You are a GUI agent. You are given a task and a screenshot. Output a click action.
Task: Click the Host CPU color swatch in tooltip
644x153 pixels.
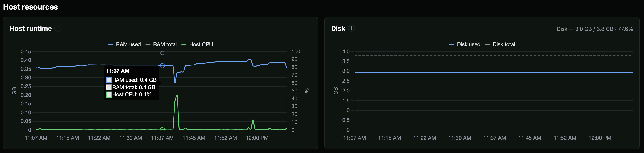click(109, 94)
